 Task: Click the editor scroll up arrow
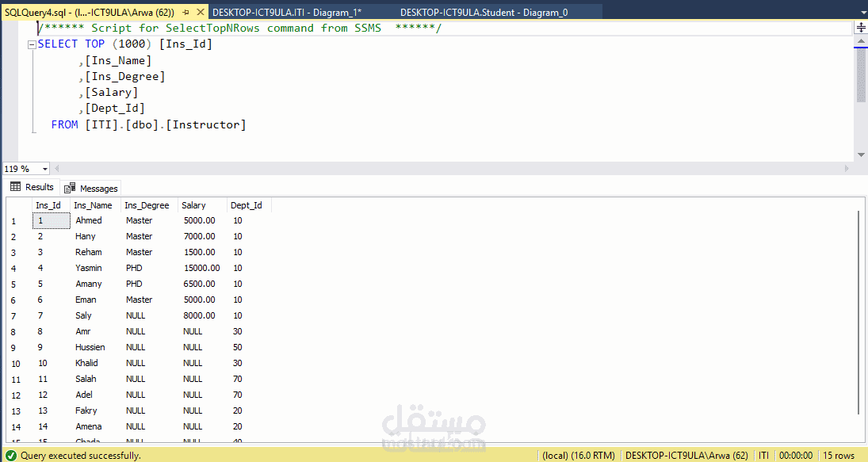tap(861, 41)
